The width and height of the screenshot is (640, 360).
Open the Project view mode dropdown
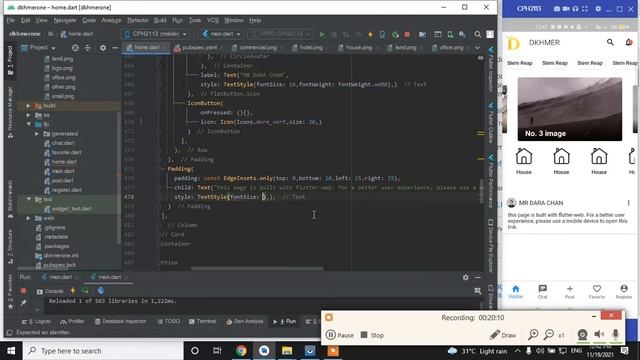click(38, 48)
